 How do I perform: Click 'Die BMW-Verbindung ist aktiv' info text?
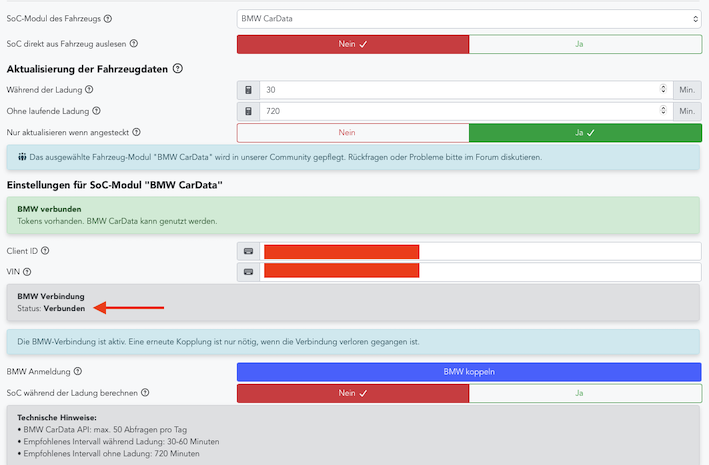pos(218,342)
